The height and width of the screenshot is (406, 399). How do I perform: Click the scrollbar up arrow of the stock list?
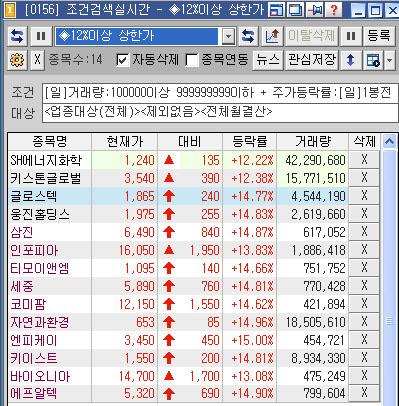click(x=389, y=142)
